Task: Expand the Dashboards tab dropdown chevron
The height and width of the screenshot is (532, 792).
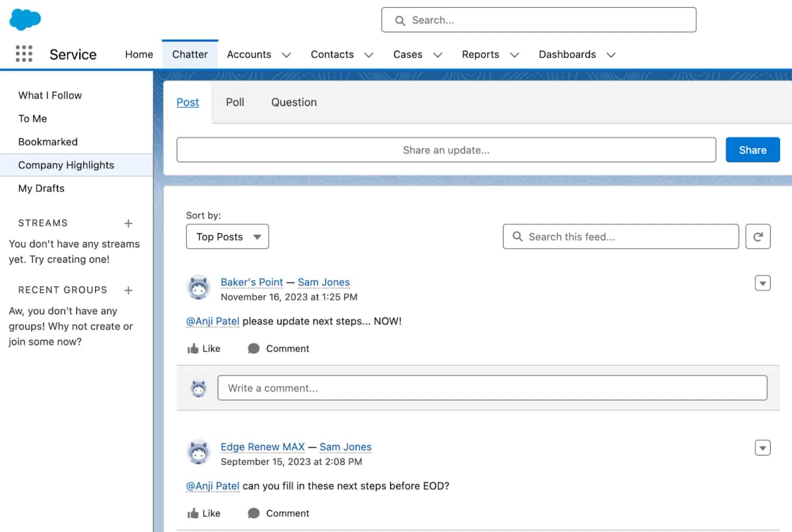Action: 611,55
